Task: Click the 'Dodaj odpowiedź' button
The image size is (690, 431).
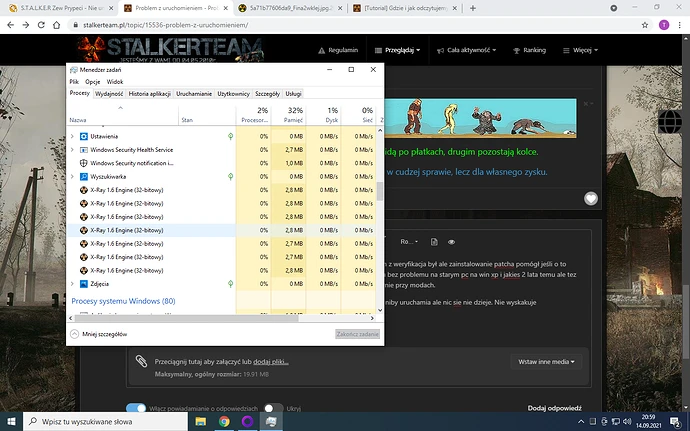Action: point(554,408)
